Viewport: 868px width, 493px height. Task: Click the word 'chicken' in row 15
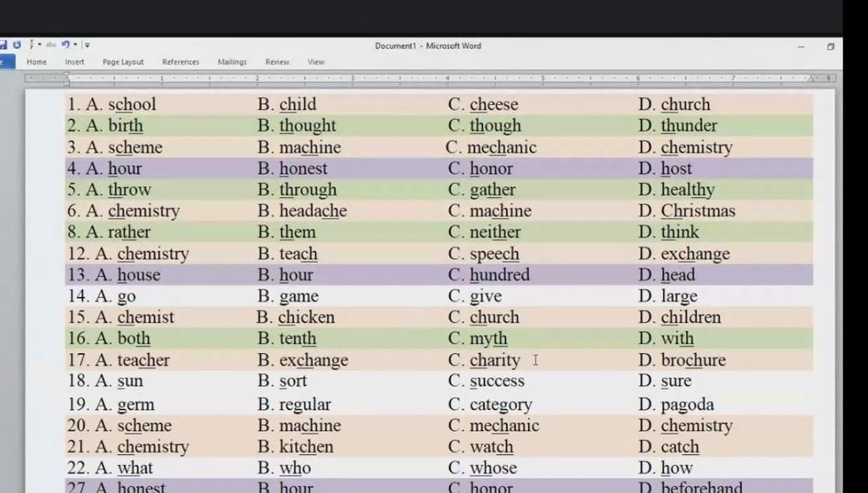306,317
